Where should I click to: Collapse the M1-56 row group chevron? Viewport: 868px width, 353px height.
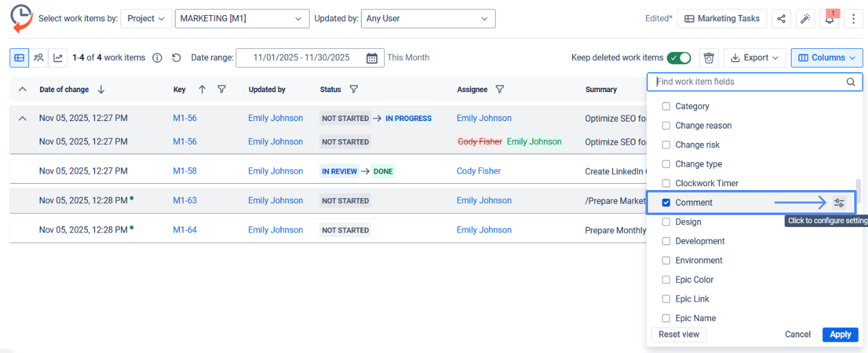tap(23, 118)
